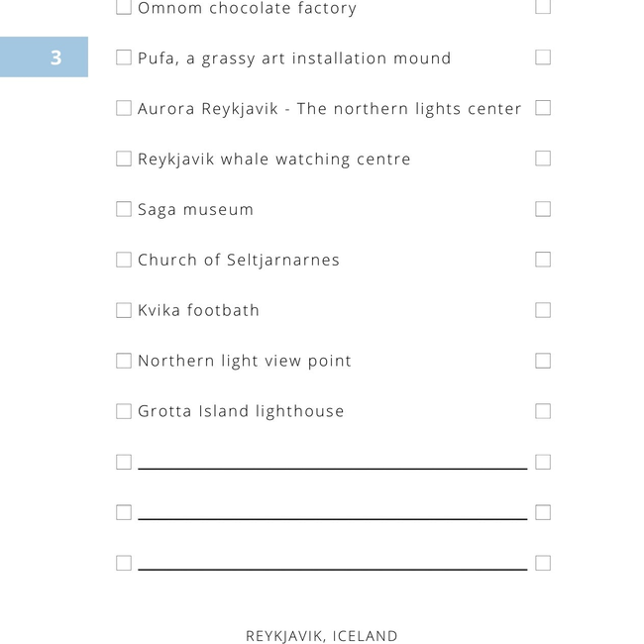Check the right box on whale watching row
Viewport: 644px width, 644px height.
click(543, 159)
